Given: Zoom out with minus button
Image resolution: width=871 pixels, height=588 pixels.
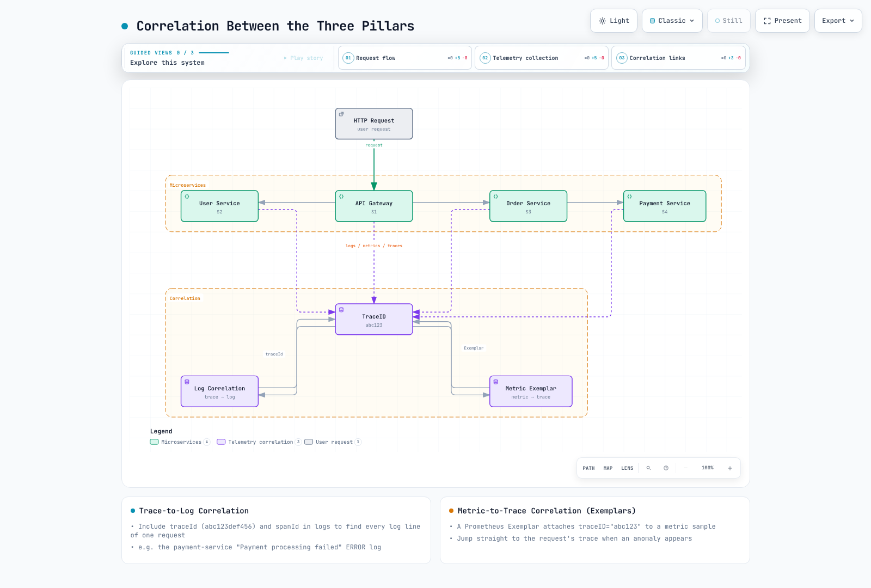Looking at the screenshot, I should point(686,468).
